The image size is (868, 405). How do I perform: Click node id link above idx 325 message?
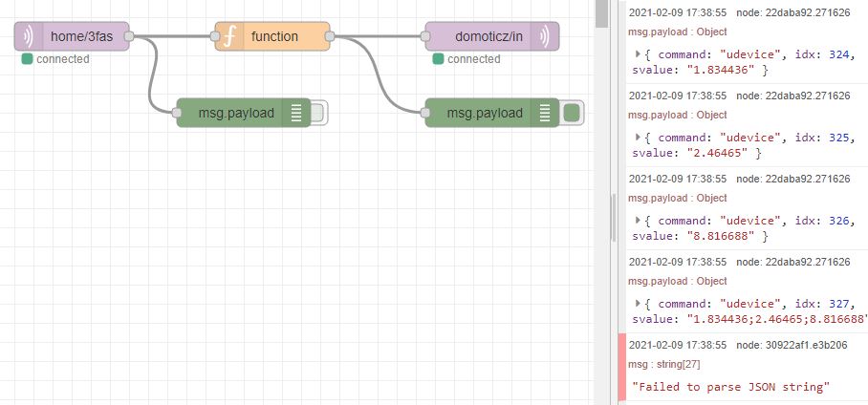(x=793, y=96)
